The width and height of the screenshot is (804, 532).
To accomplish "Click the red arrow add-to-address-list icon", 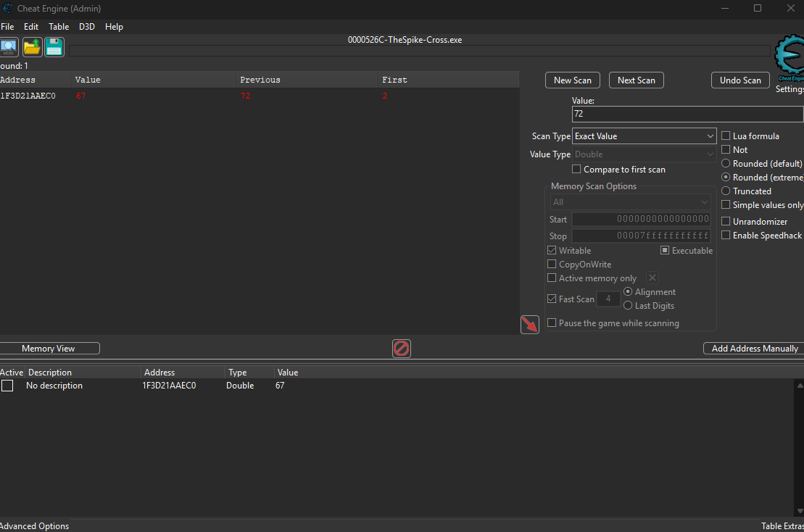I will [529, 325].
